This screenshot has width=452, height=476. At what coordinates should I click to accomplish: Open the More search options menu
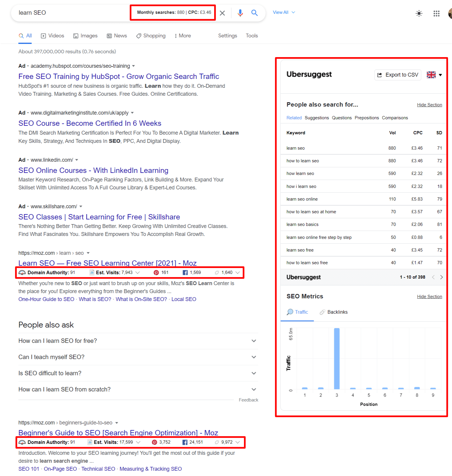[182, 36]
